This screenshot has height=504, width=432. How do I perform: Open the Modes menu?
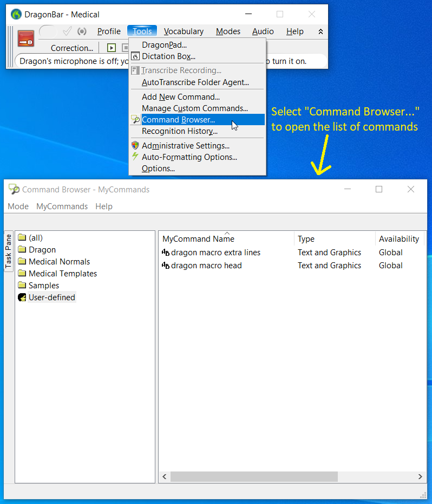228,31
